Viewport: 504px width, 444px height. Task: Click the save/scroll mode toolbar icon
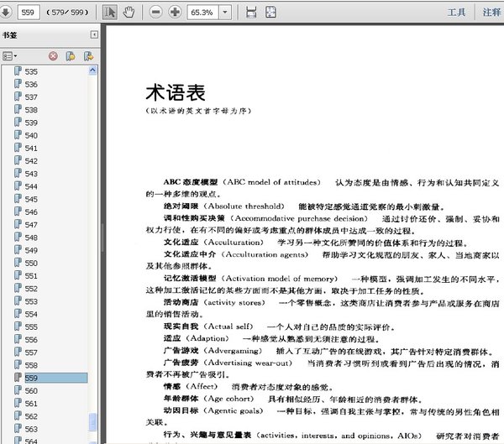250,12
